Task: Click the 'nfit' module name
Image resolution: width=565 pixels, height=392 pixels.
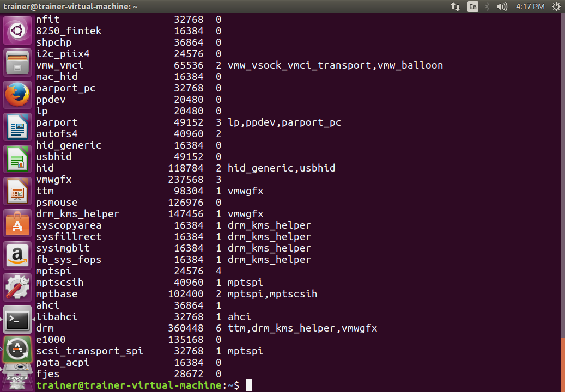Action: [47, 20]
